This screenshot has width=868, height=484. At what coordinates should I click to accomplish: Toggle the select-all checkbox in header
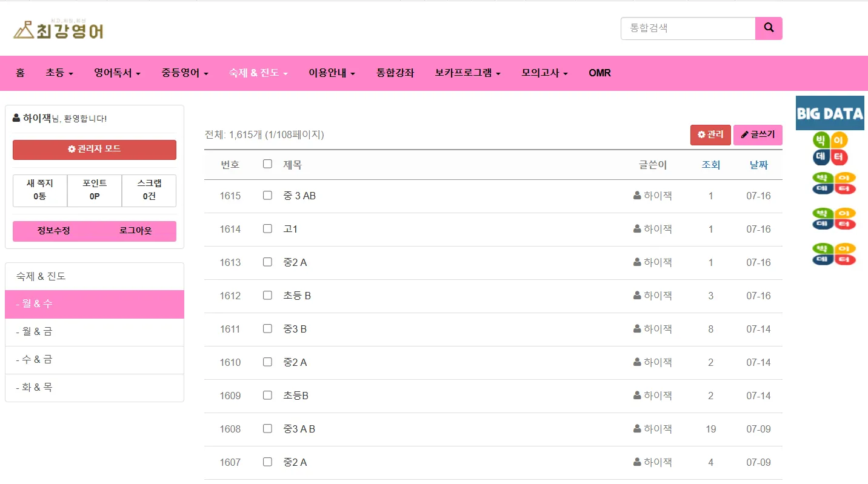267,164
